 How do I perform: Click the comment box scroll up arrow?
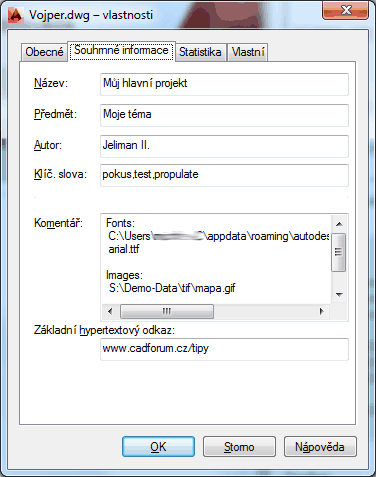point(339,224)
